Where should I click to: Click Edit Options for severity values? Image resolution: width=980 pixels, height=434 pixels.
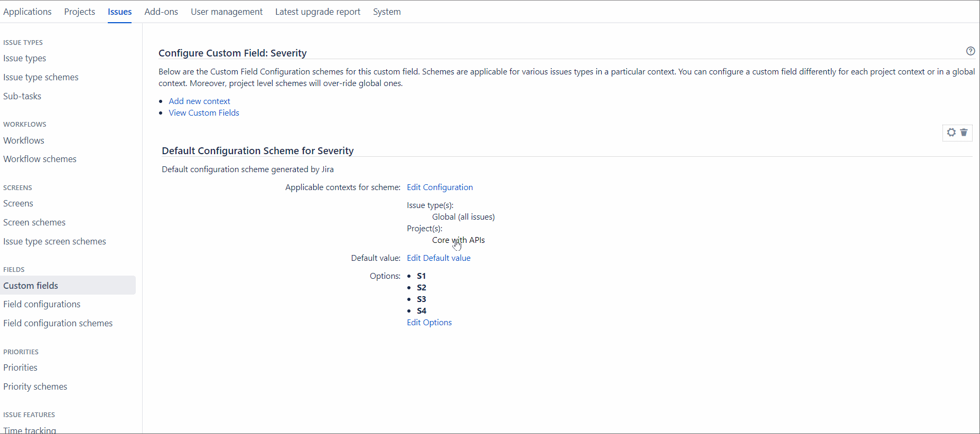[429, 322]
